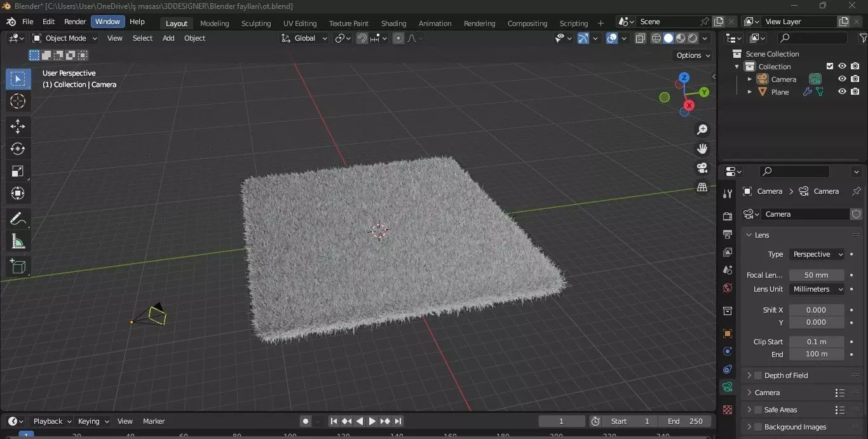Disable Camera in renders
868x439 pixels.
pos(855,79)
